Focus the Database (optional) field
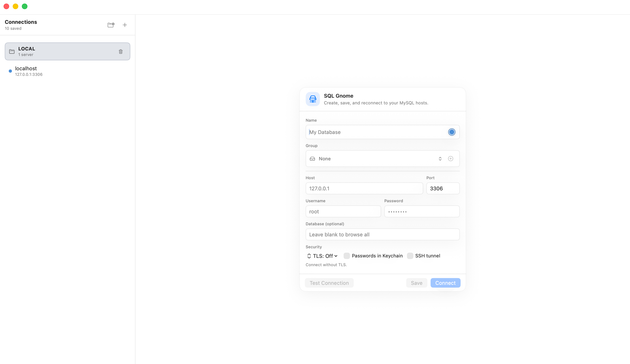This screenshot has width=630, height=364. (383, 234)
